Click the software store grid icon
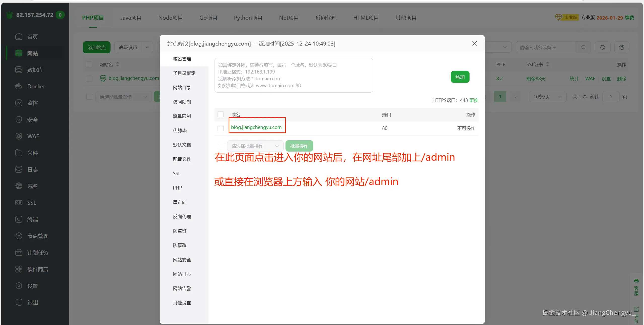The image size is (644, 325). point(19,269)
